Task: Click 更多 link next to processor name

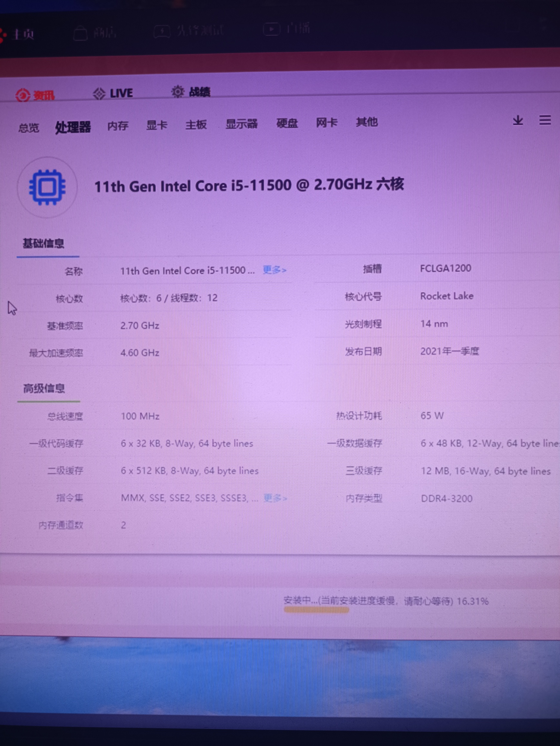Action: pyautogui.click(x=275, y=270)
